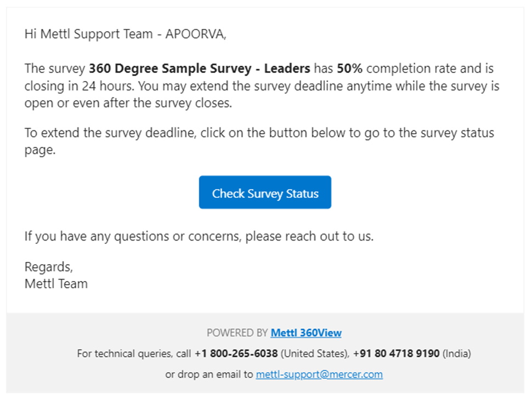Open the Mettl 360View link

click(x=306, y=333)
